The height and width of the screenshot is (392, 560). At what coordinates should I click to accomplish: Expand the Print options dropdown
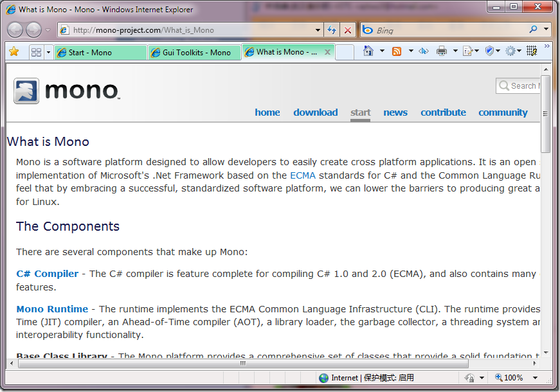point(455,51)
